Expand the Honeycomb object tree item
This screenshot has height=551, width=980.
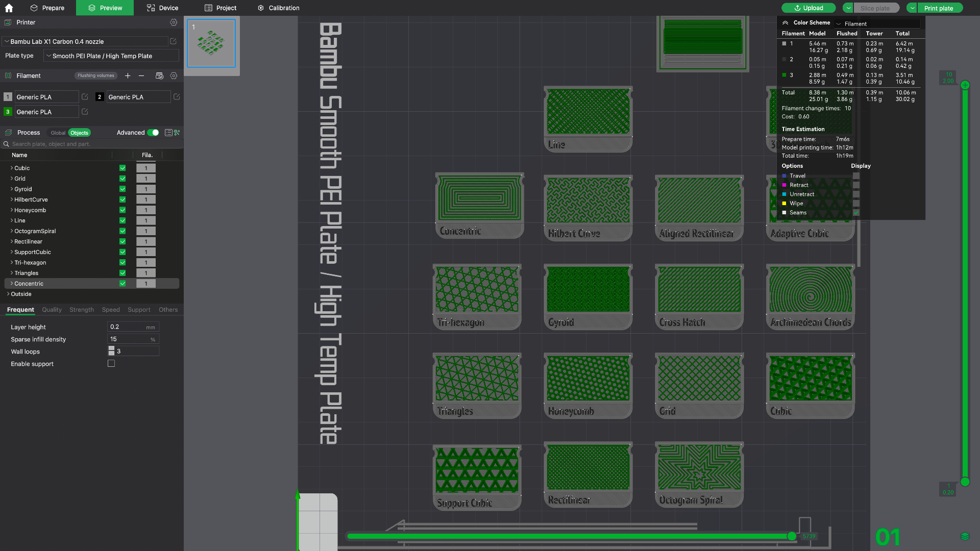point(12,210)
